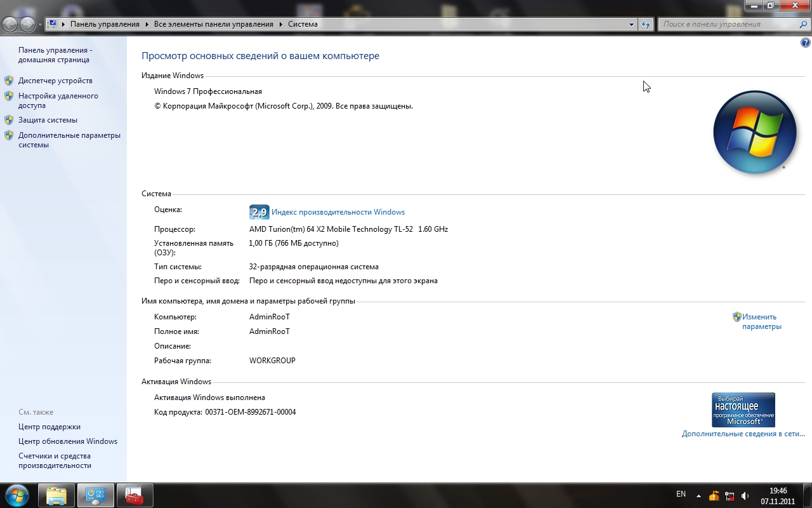
Task: Click the Microsoft Corp 2009 copyright line
Action: (284, 106)
